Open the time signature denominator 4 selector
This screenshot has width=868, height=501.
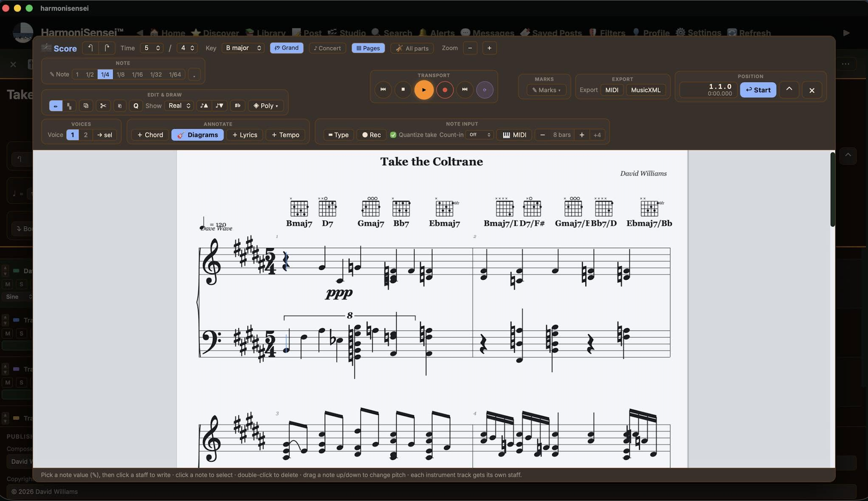pos(187,48)
